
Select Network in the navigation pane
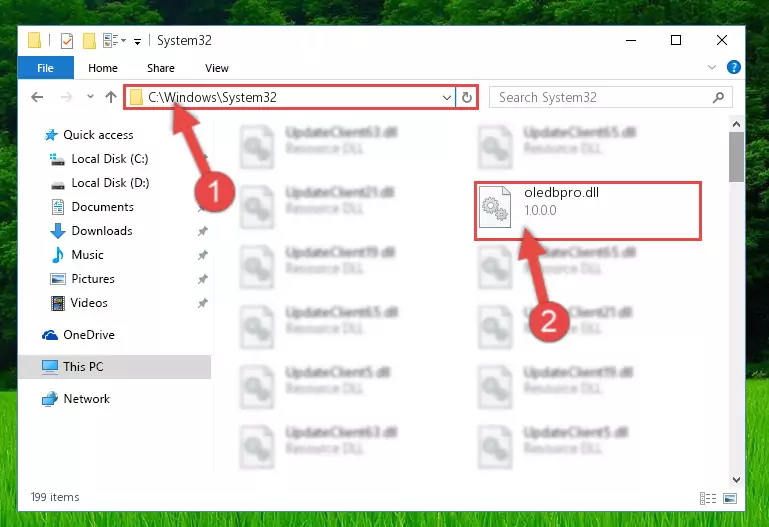coord(86,399)
